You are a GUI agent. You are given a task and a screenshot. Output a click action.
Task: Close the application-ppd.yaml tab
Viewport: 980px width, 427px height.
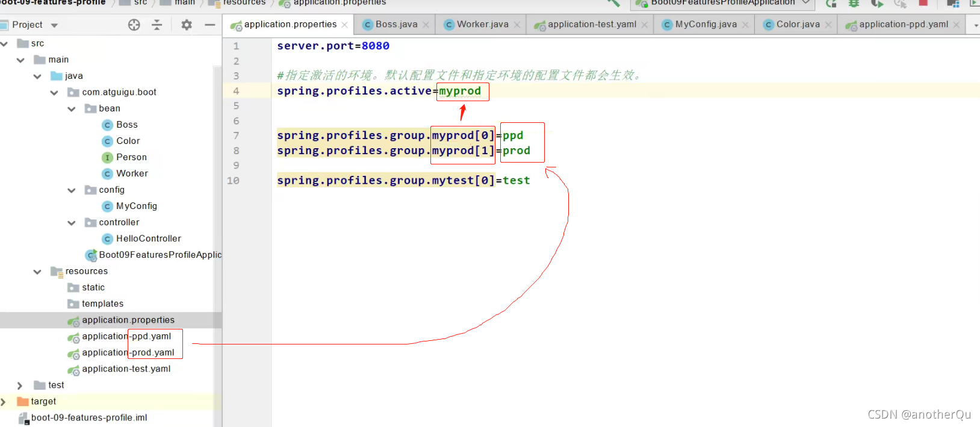(956, 25)
